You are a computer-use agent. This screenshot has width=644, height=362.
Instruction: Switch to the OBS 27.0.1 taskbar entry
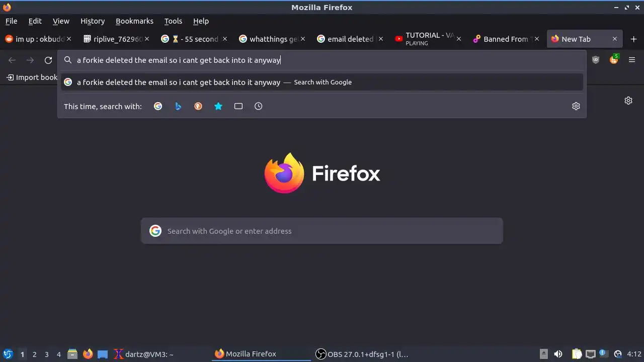click(x=362, y=354)
